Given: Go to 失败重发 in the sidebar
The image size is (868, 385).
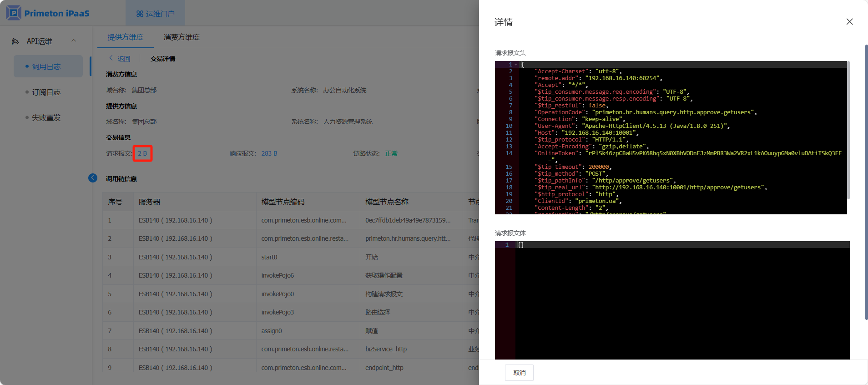Looking at the screenshot, I should (46, 117).
